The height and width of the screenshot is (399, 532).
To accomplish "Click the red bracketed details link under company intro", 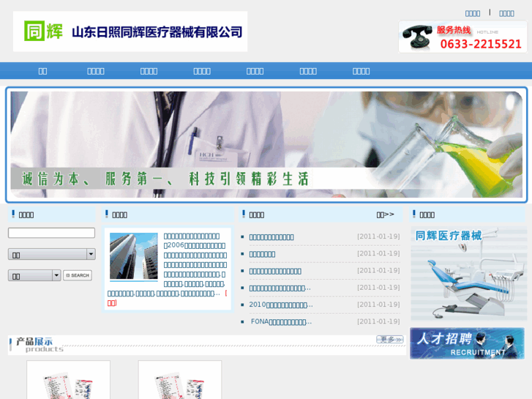I will click(112, 302).
